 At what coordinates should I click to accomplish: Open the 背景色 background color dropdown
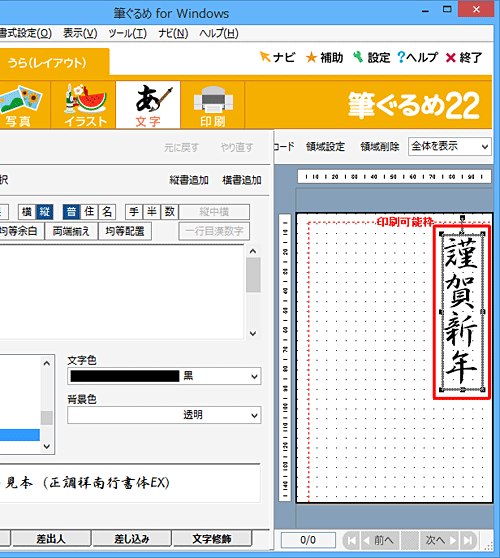[x=164, y=415]
